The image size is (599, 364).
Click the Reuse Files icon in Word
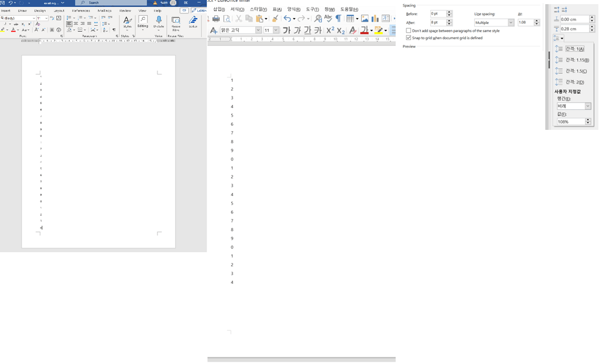(x=176, y=23)
